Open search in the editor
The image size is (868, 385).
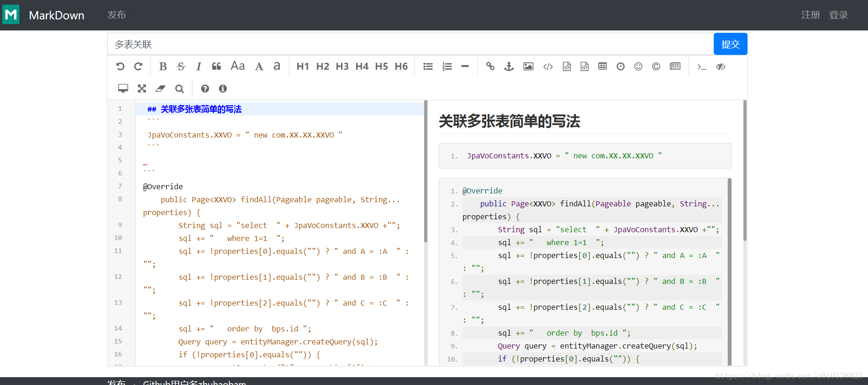tap(180, 88)
